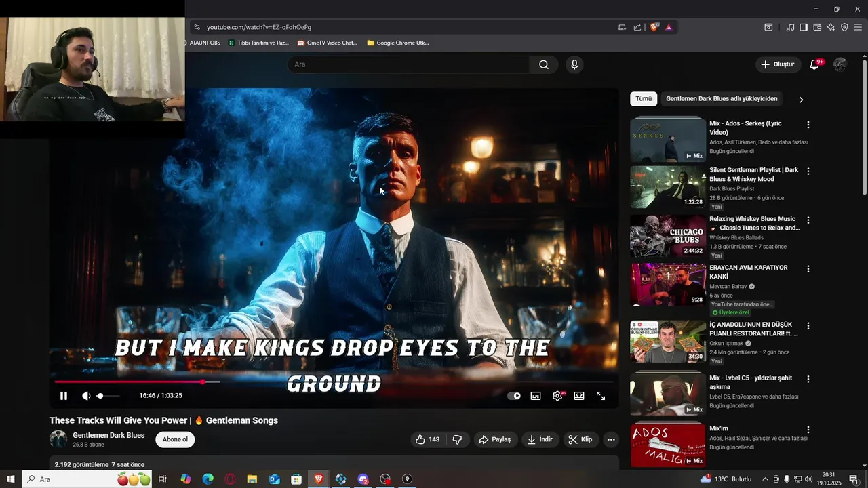Click the YouTube search magnifier button
Image resolution: width=868 pixels, height=488 pixels.
(544, 64)
